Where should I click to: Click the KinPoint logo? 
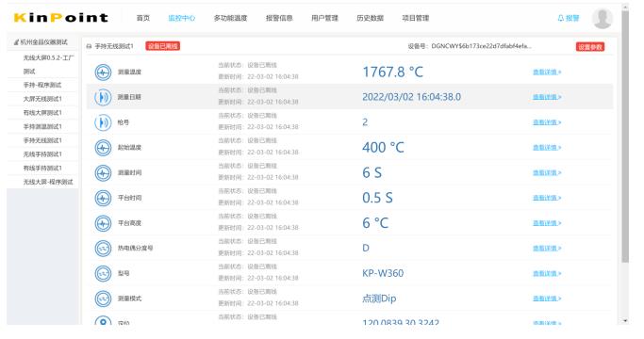(x=60, y=18)
